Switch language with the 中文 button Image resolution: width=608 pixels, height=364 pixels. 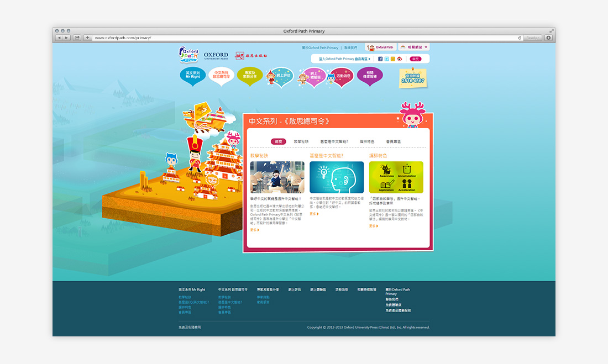click(x=415, y=59)
